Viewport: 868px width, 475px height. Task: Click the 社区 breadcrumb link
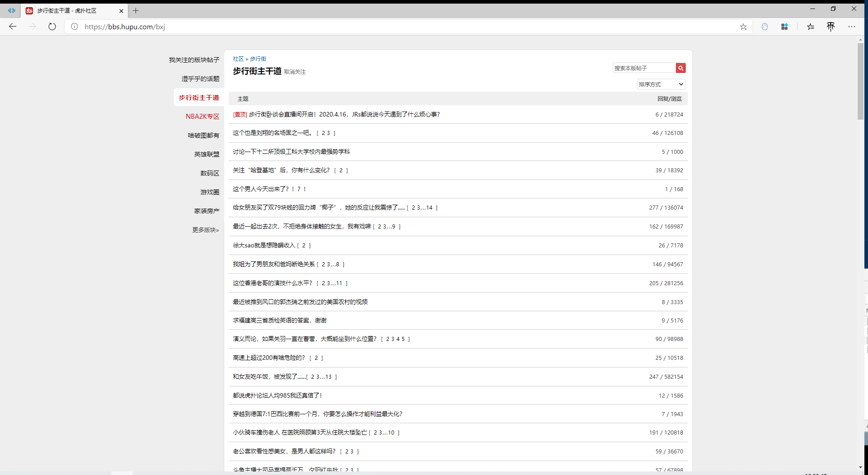point(238,58)
